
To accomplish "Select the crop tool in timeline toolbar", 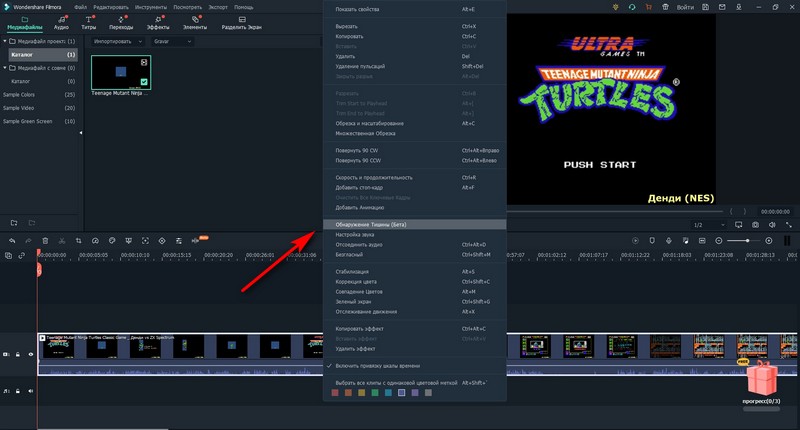I will coord(79,240).
